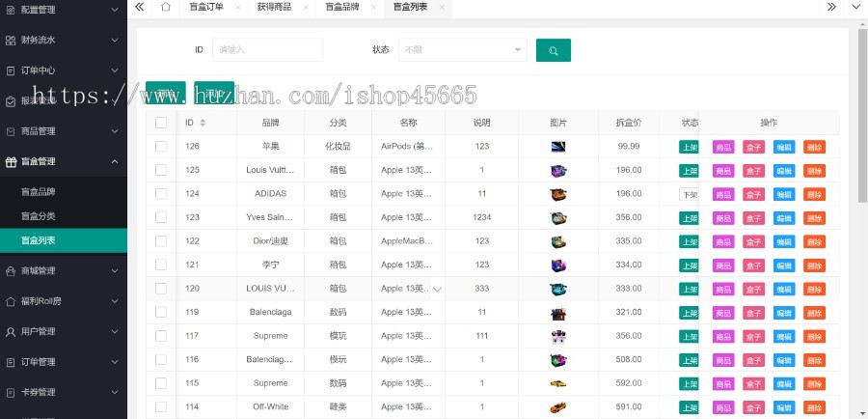Expand the 商城管理 menu chevron
The width and height of the screenshot is (868, 419).
point(115,271)
